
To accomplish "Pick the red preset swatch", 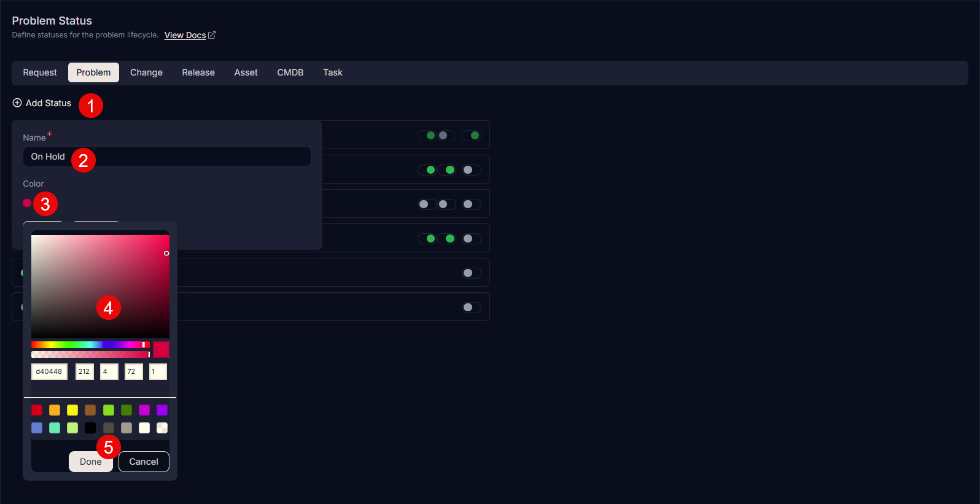I will 37,410.
